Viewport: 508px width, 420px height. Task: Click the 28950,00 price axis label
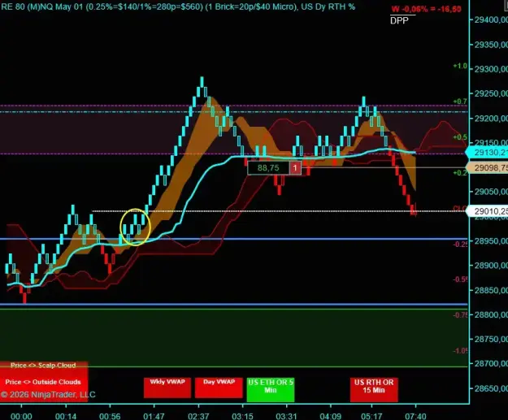point(491,241)
